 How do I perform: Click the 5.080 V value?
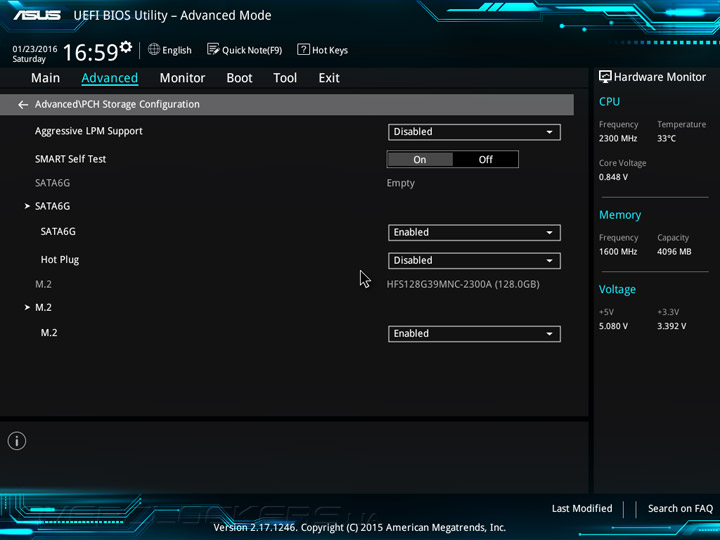pos(613,326)
